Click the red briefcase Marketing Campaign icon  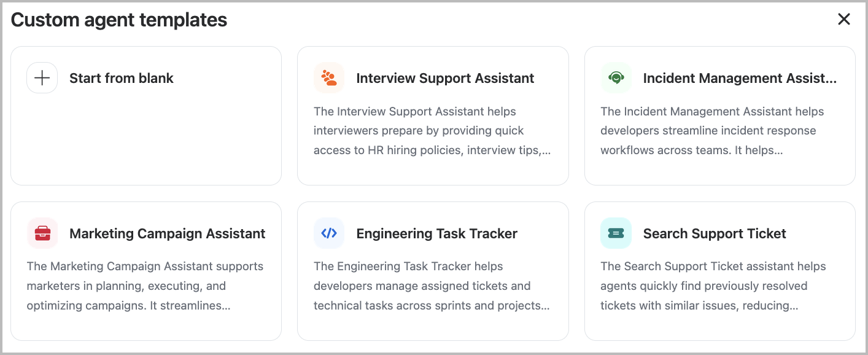point(42,233)
